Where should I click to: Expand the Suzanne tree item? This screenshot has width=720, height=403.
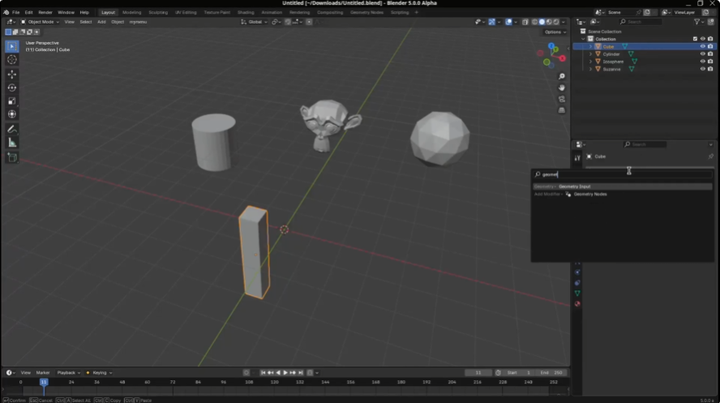pyautogui.click(x=591, y=69)
